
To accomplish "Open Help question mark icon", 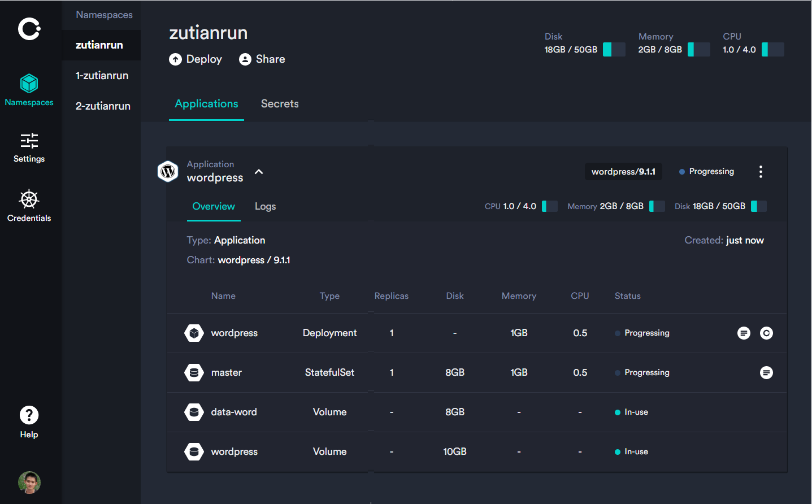I will coord(29,415).
